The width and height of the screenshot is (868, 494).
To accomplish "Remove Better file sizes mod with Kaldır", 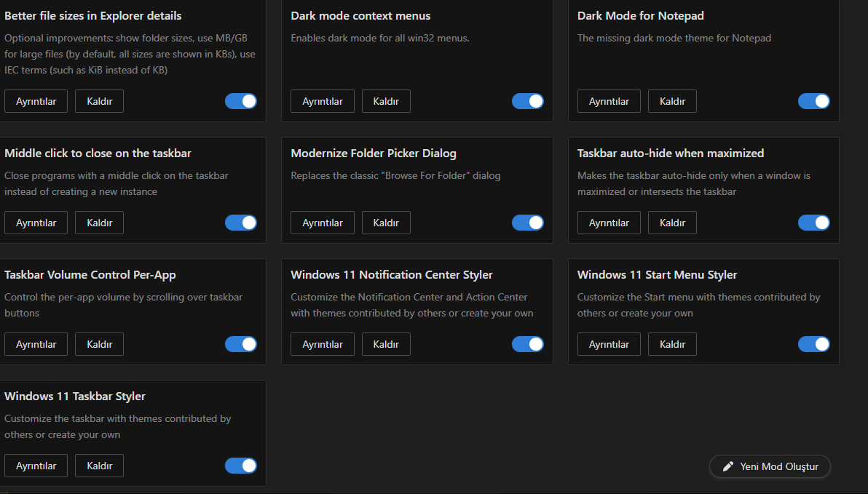I will (x=100, y=101).
